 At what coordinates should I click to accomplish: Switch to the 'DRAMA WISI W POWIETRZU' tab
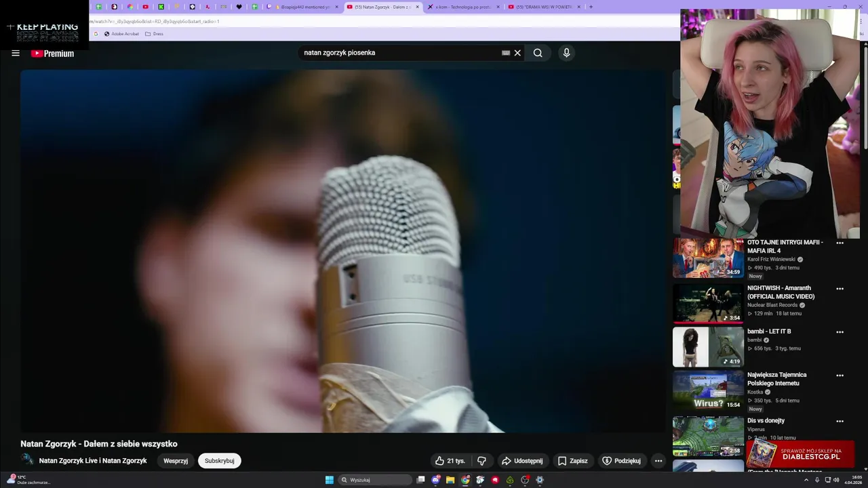[544, 7]
